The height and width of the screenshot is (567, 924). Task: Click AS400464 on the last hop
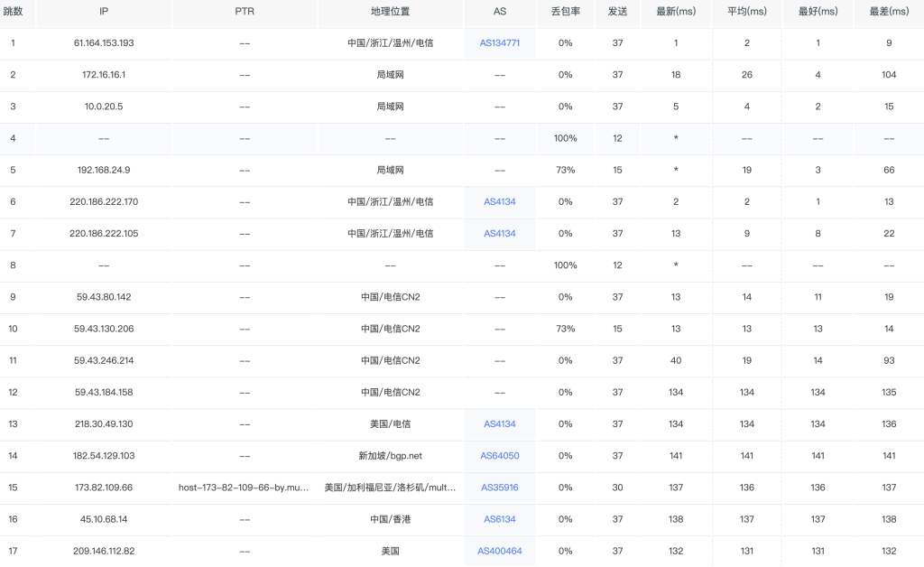(x=499, y=551)
